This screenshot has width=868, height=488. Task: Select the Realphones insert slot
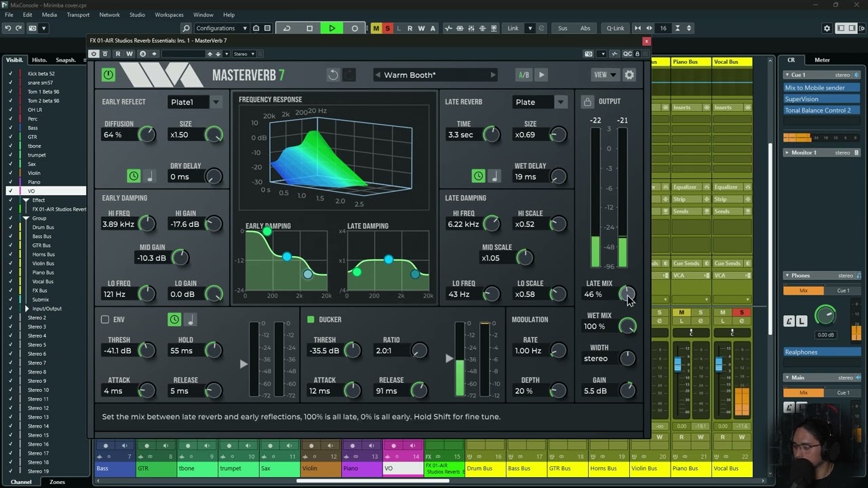click(x=822, y=352)
